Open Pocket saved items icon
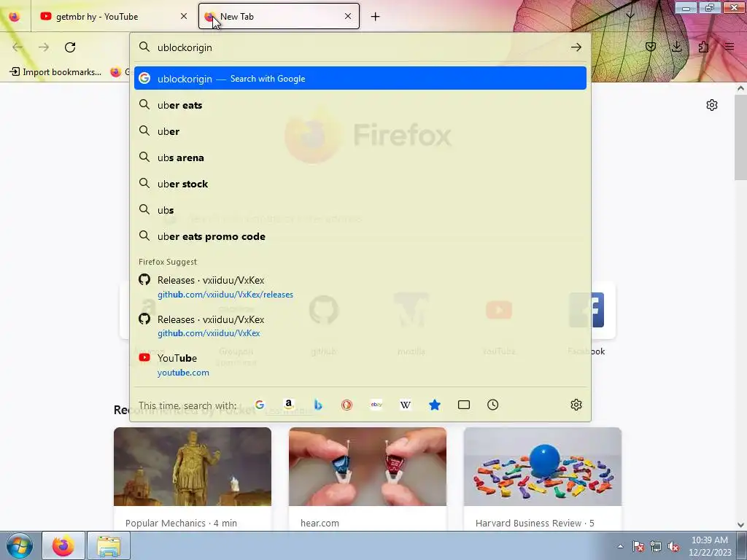 (651, 47)
